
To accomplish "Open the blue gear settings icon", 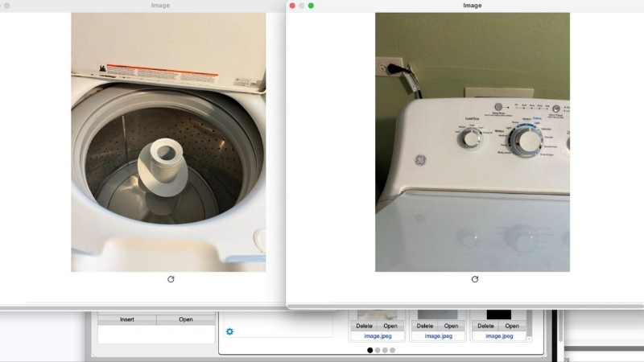I will tap(229, 331).
